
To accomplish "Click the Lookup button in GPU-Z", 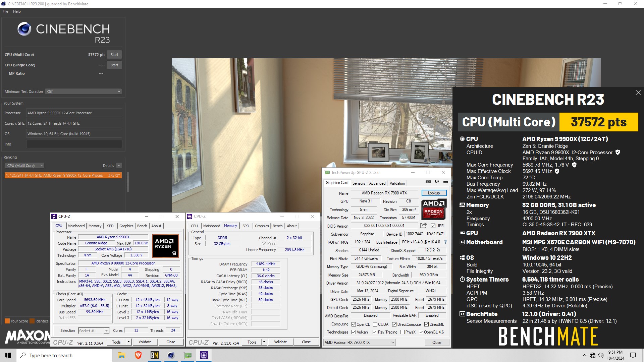I will click(434, 193).
